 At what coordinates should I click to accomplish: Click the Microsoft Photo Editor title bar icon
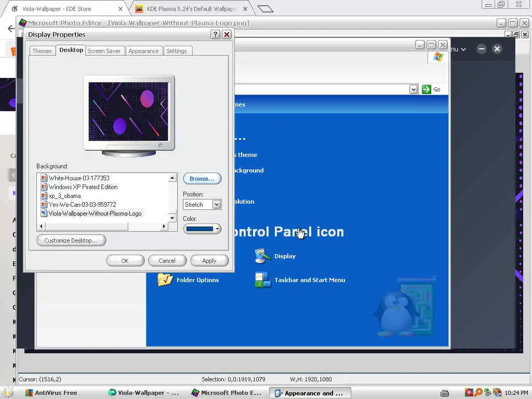[x=23, y=23]
